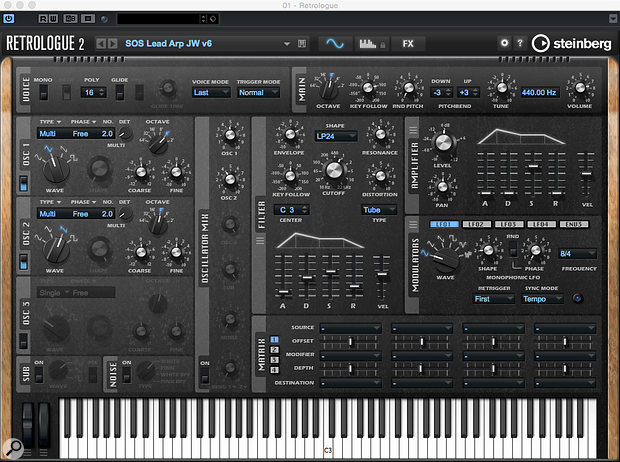Click the filter Cutoff knob
Viewport: 620px width, 462px height.
(334, 170)
